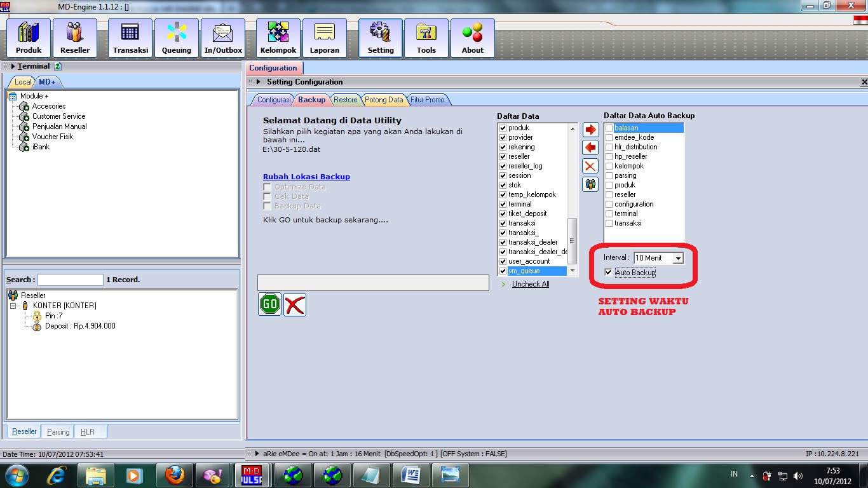Open the Transaksi toolbar icon

coord(130,37)
